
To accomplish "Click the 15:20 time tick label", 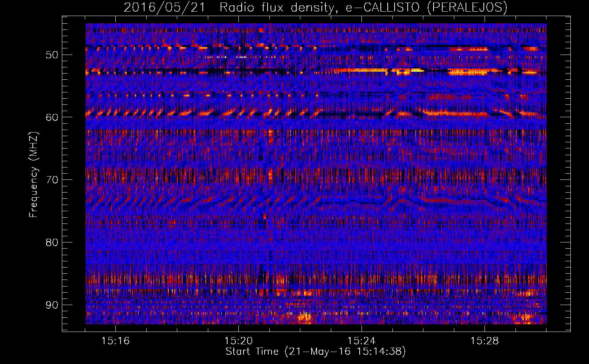I will pyautogui.click(x=238, y=341).
